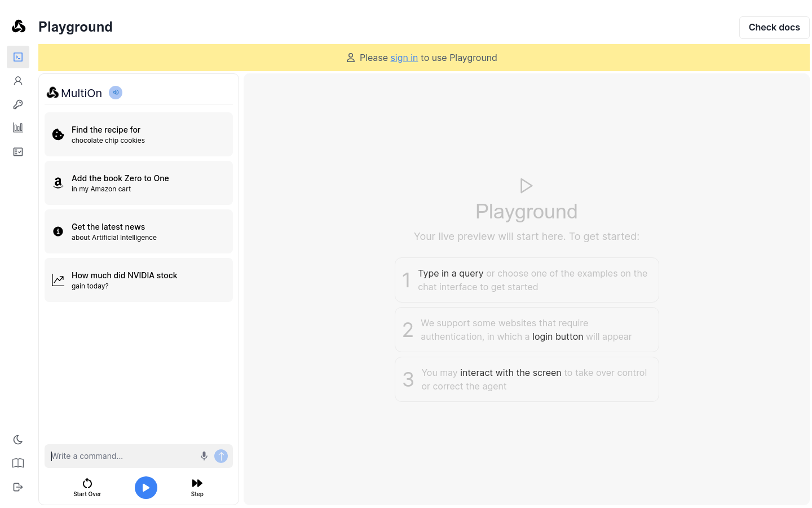The height and width of the screenshot is (508, 812).
Task: Open the Playground terminal icon in sidebar
Action: tap(18, 57)
